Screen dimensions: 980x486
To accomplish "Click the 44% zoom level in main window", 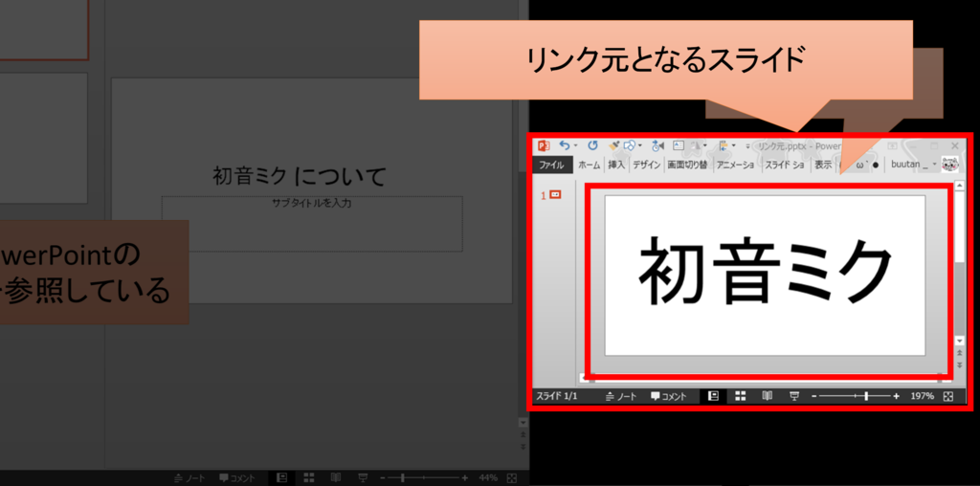I will tap(489, 478).
